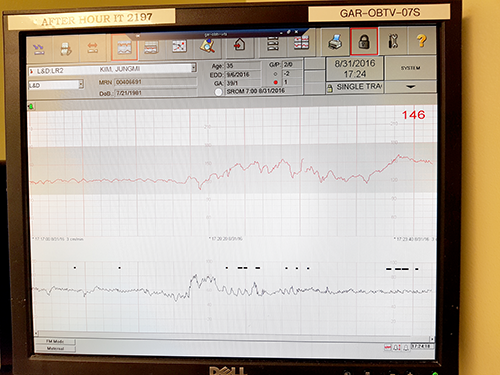Expand the arrow below SYSTEM button
This screenshot has height=375, width=500.
[x=410, y=87]
